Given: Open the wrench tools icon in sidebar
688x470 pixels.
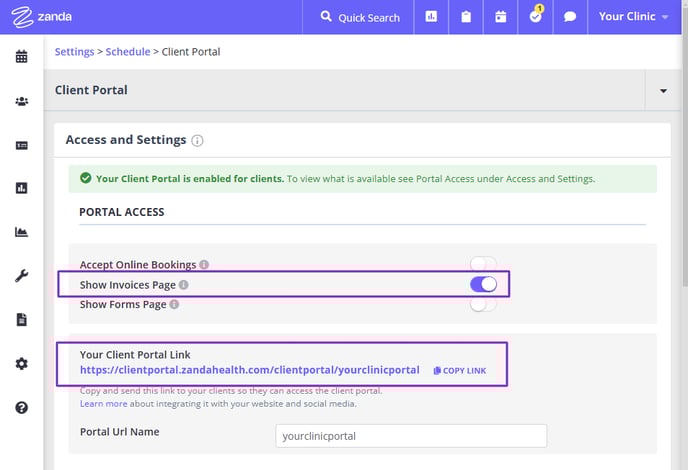Looking at the screenshot, I should [x=22, y=276].
